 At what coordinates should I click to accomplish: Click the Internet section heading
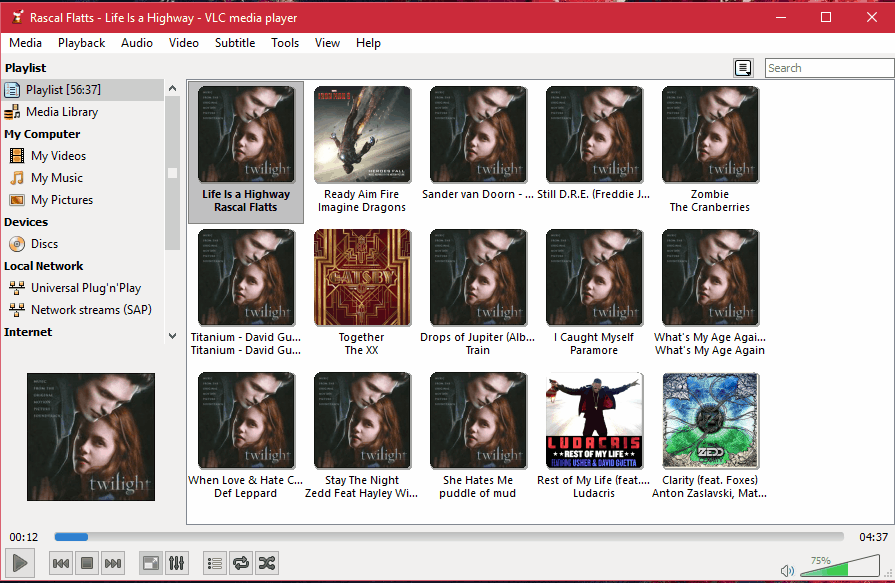28,332
